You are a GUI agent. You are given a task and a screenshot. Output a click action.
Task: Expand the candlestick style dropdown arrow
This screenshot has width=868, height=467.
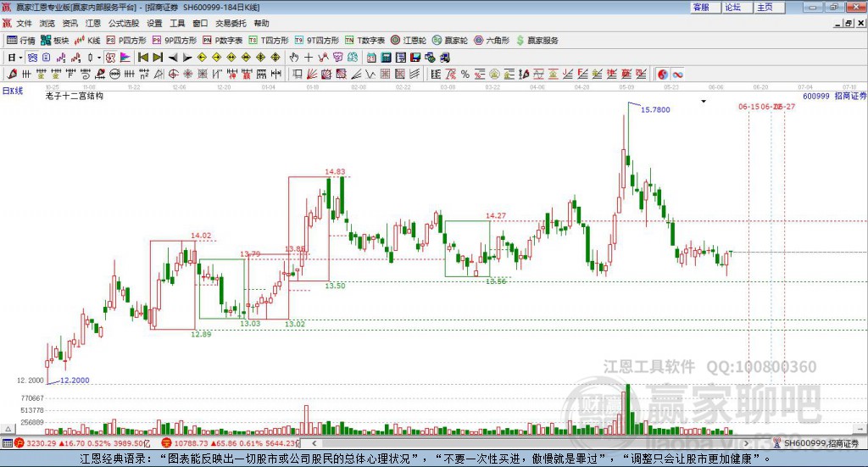99,58
